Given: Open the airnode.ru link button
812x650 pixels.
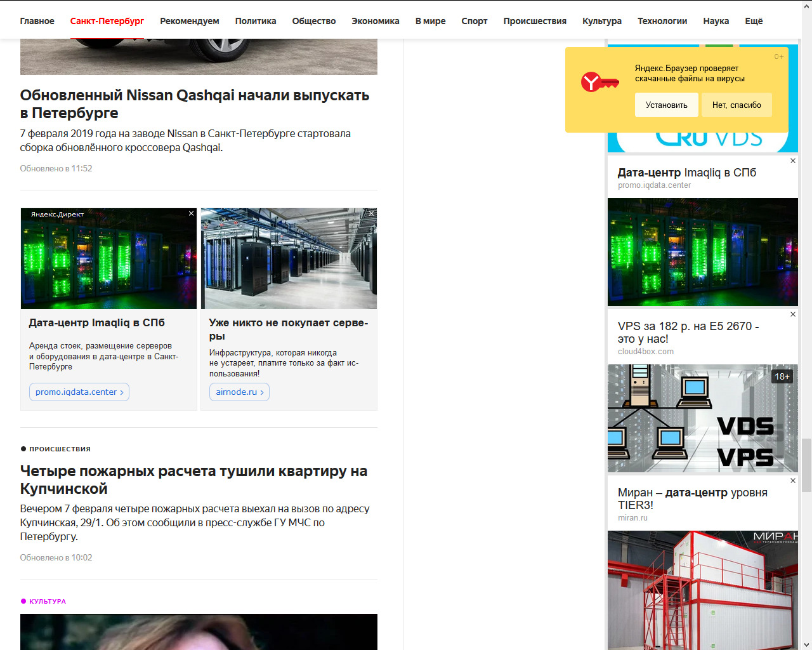Looking at the screenshot, I should point(239,392).
